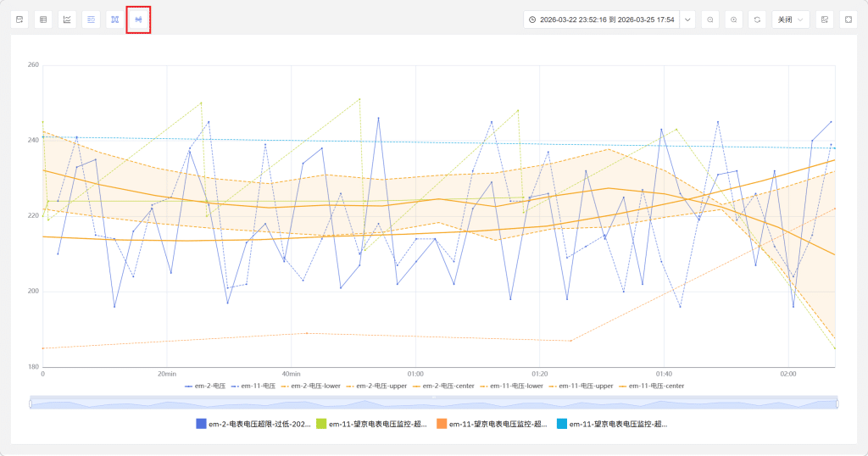Click the clock icon in the time range field

[x=532, y=19]
